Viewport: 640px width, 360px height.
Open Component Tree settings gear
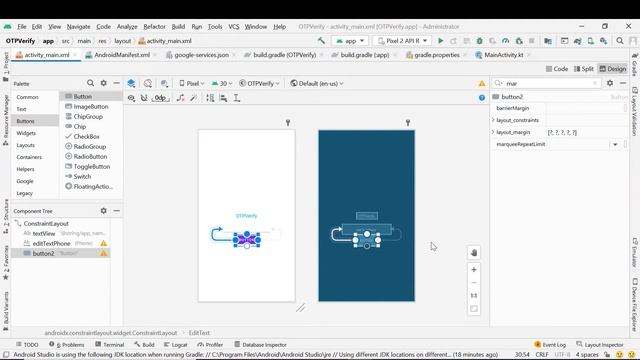point(104,211)
